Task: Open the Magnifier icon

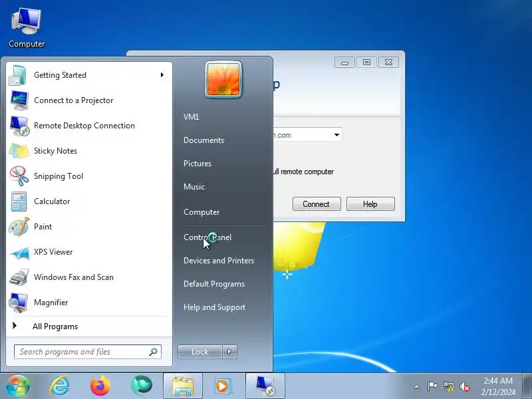Action: tap(19, 303)
